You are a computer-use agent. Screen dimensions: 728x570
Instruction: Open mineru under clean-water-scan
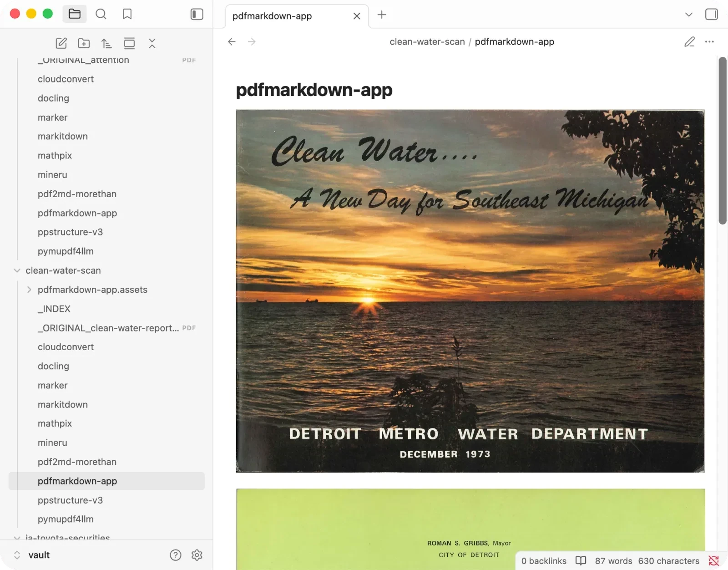pos(52,443)
